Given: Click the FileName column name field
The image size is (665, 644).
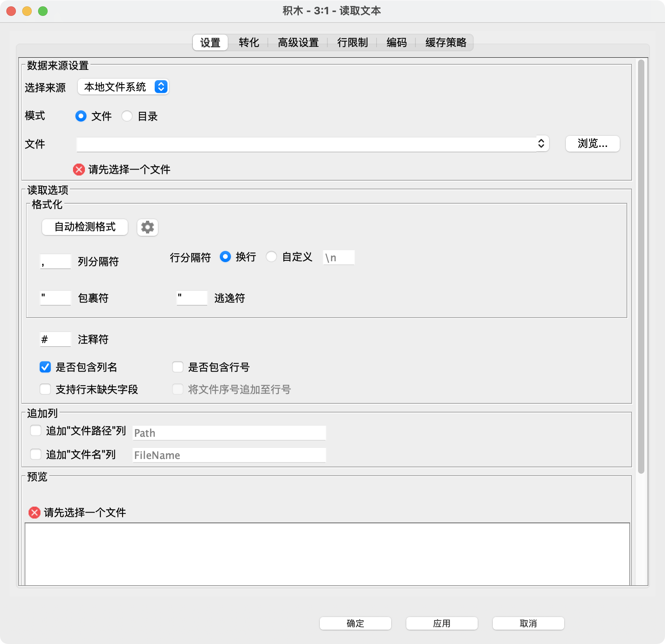Looking at the screenshot, I should tap(229, 455).
